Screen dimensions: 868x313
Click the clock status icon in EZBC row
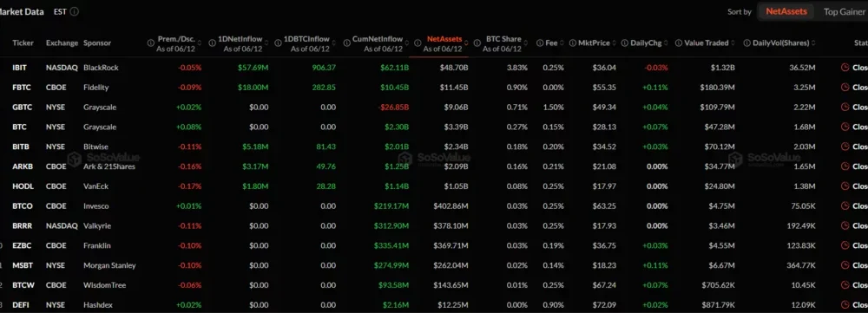tap(845, 245)
